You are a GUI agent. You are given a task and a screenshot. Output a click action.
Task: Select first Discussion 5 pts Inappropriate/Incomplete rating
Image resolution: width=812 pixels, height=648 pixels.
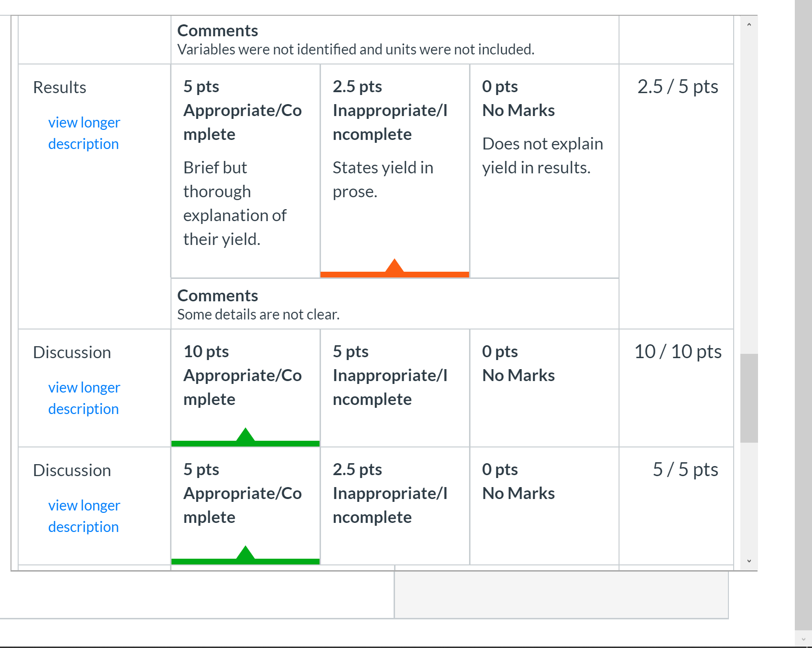[x=395, y=388]
